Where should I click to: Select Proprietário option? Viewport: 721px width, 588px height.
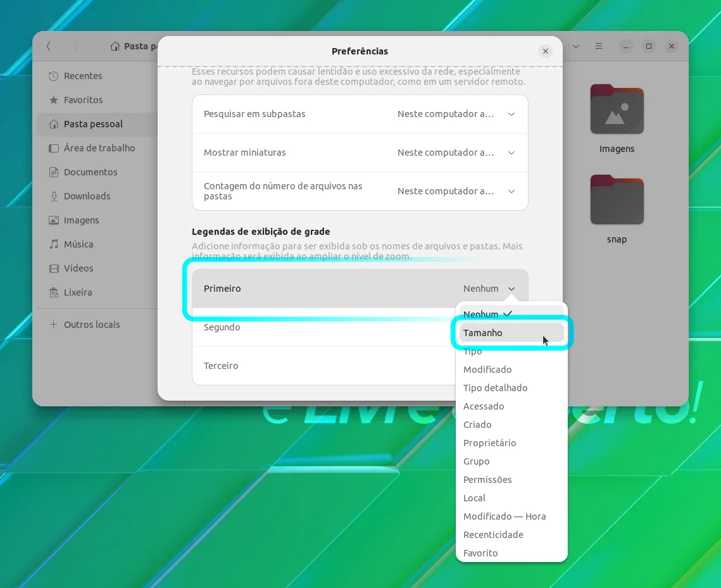[511, 443]
